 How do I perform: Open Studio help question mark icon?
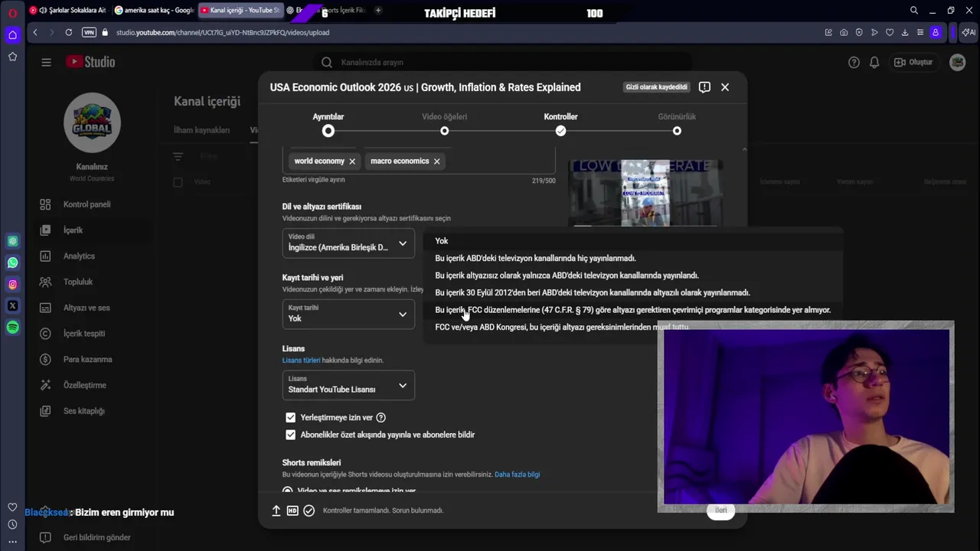pyautogui.click(x=854, y=62)
